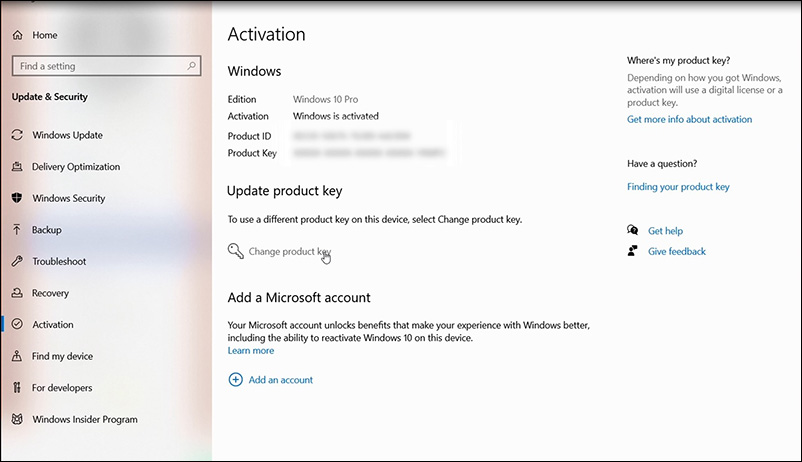Image resolution: width=802 pixels, height=462 pixels.
Task: Click the Have a question? heading
Action: 662,164
